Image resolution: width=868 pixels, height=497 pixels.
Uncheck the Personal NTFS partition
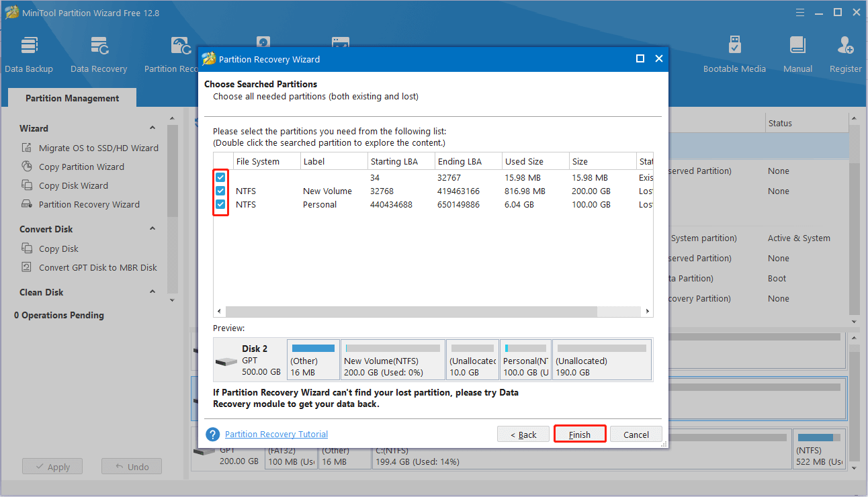click(220, 204)
